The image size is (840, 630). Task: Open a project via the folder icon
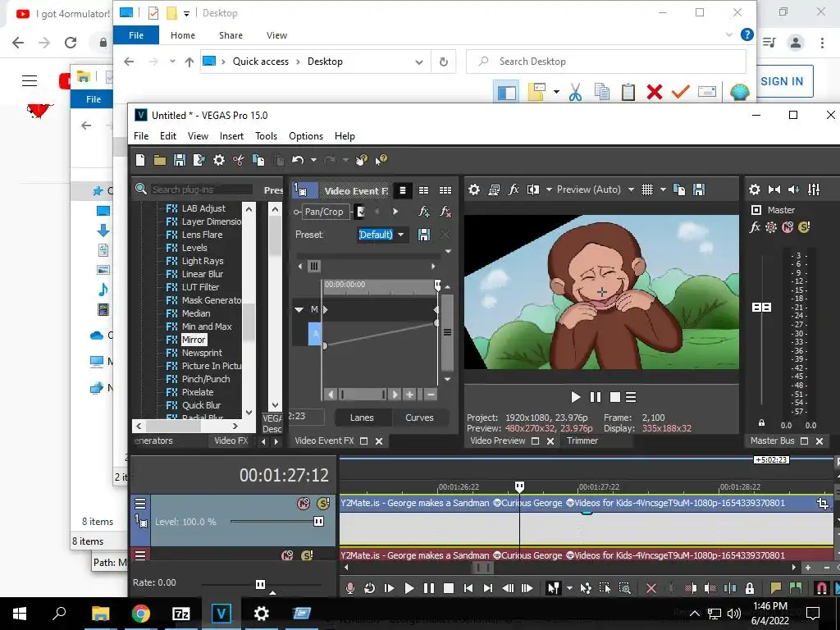pos(160,160)
